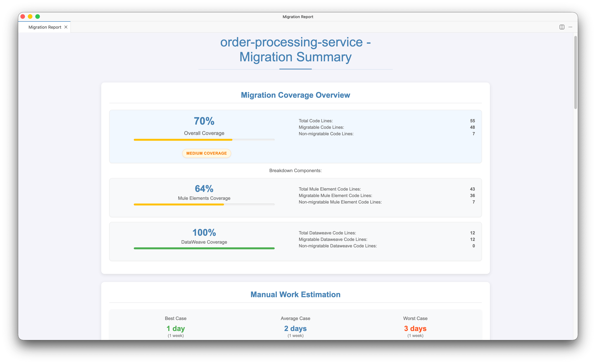Click the Migration Coverage Overview heading
The width and height of the screenshot is (596, 364).
pos(295,95)
